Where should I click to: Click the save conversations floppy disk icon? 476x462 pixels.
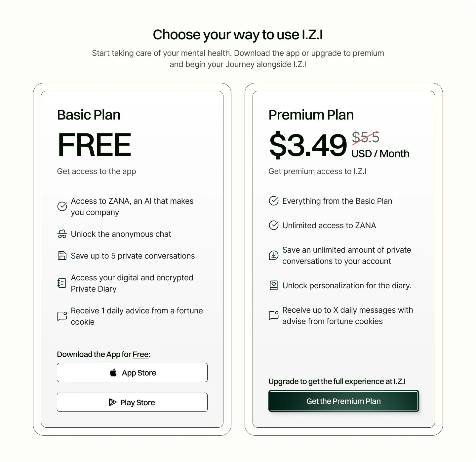coord(62,256)
